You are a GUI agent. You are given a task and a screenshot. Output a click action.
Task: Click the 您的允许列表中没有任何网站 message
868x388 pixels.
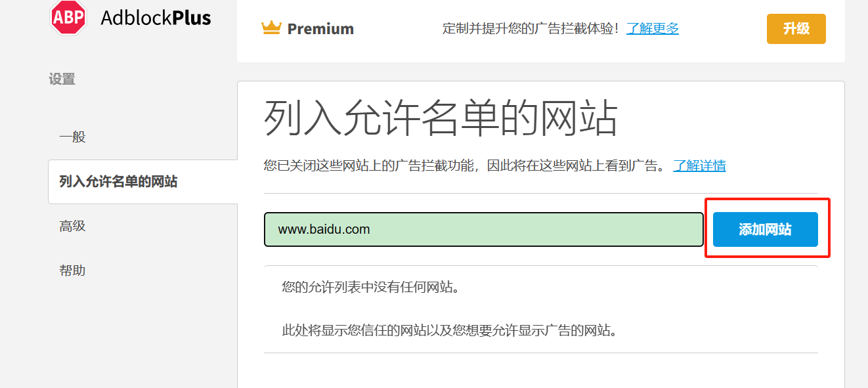click(x=370, y=287)
